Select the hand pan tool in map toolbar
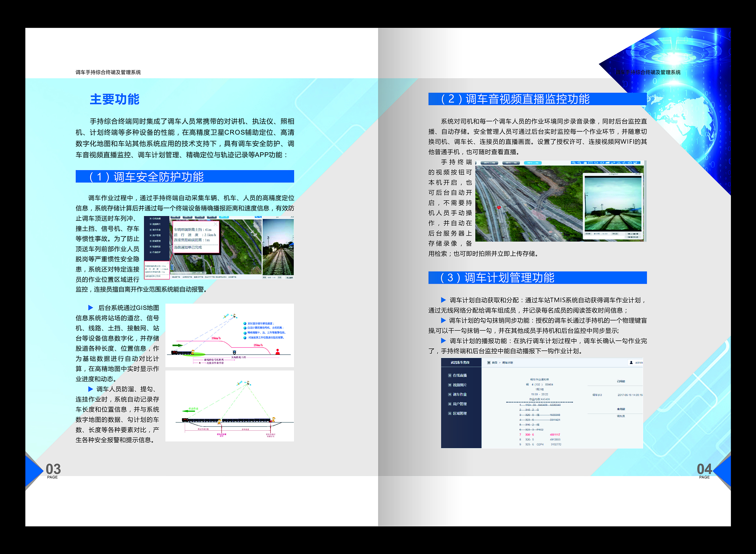Image resolution: width=756 pixels, height=554 pixels. click(x=585, y=163)
